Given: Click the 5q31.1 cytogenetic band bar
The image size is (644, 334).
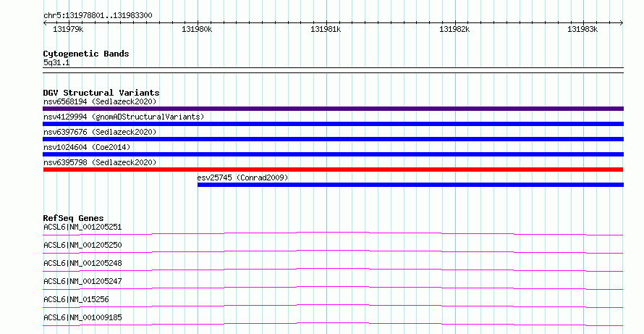Looking at the screenshot, I should coord(333,70).
